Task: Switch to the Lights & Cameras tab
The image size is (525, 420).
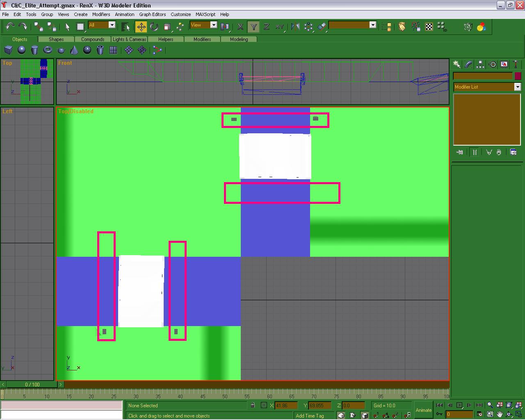Action: point(129,39)
